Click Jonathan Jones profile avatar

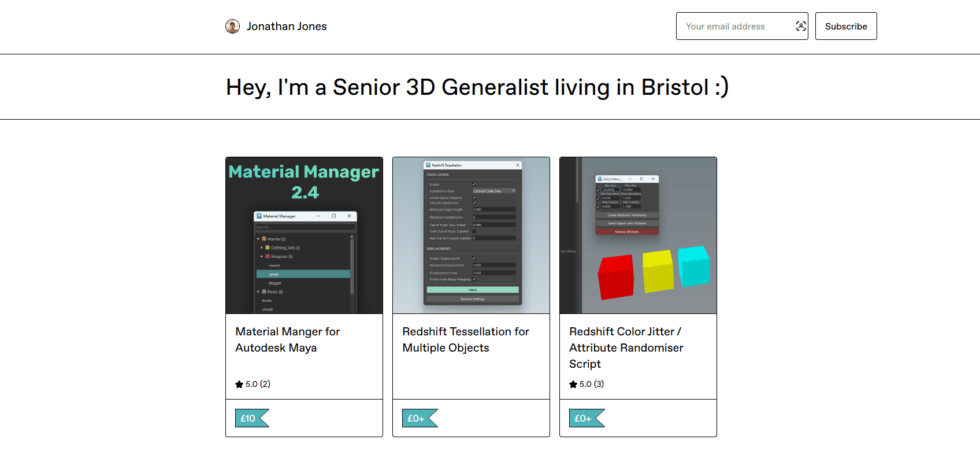(x=232, y=27)
